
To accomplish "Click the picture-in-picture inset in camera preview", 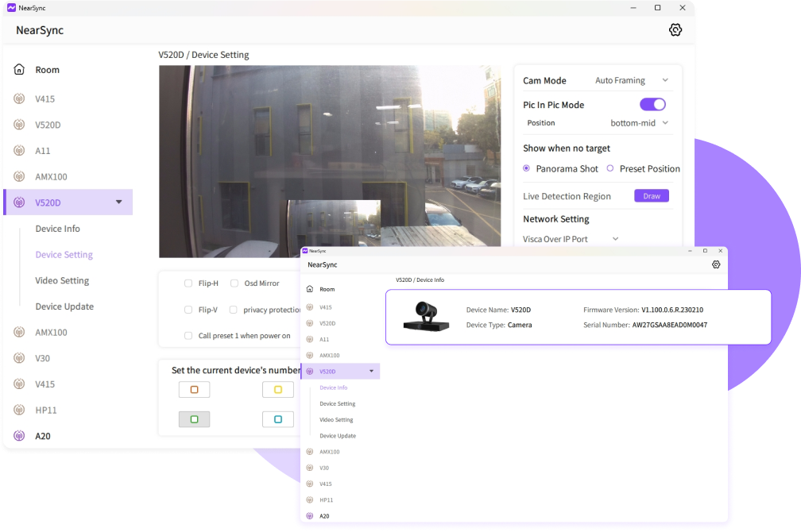I will click(x=334, y=222).
